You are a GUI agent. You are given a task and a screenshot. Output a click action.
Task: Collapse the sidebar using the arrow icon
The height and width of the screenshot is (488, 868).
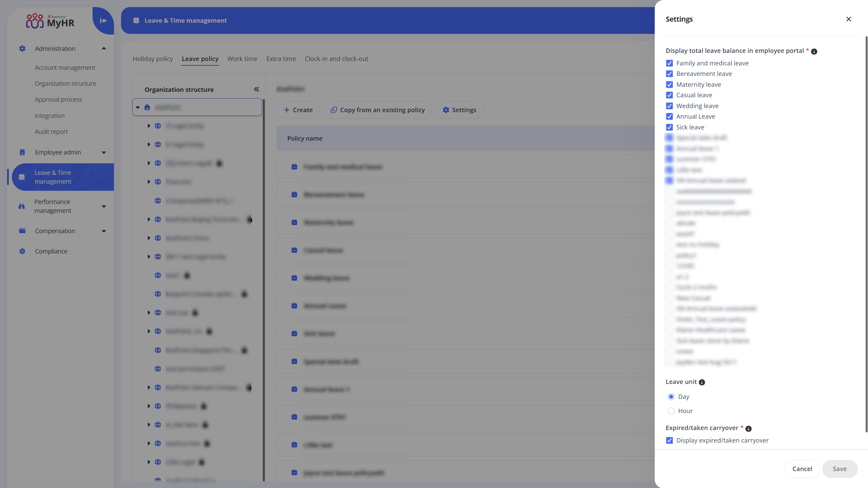103,21
